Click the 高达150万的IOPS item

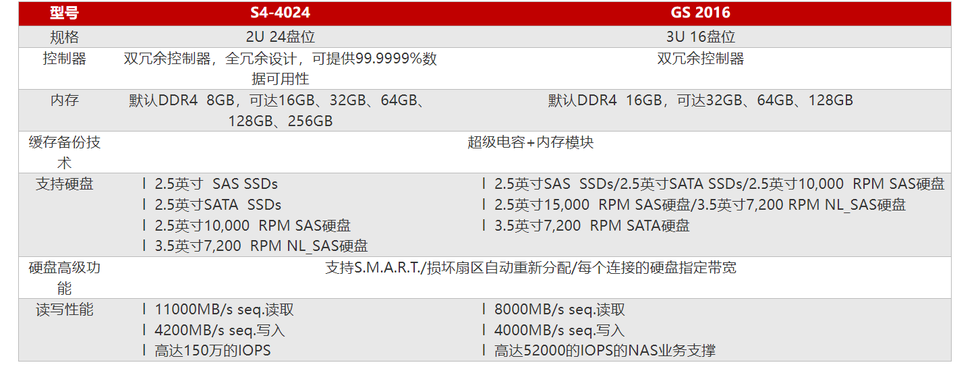pos(212,351)
